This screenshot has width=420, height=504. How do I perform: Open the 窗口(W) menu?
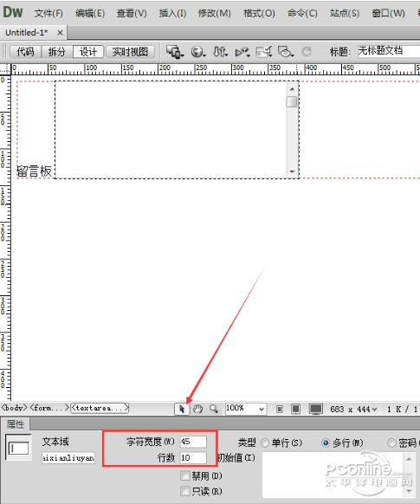(388, 13)
